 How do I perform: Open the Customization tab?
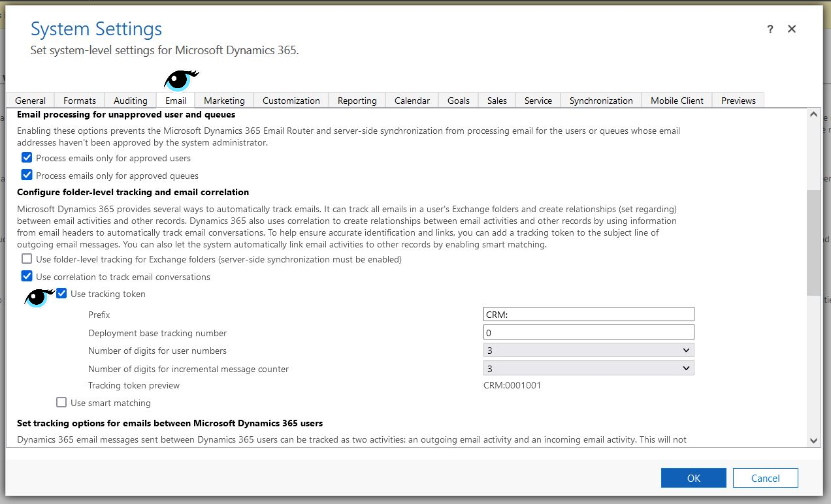pos(291,101)
